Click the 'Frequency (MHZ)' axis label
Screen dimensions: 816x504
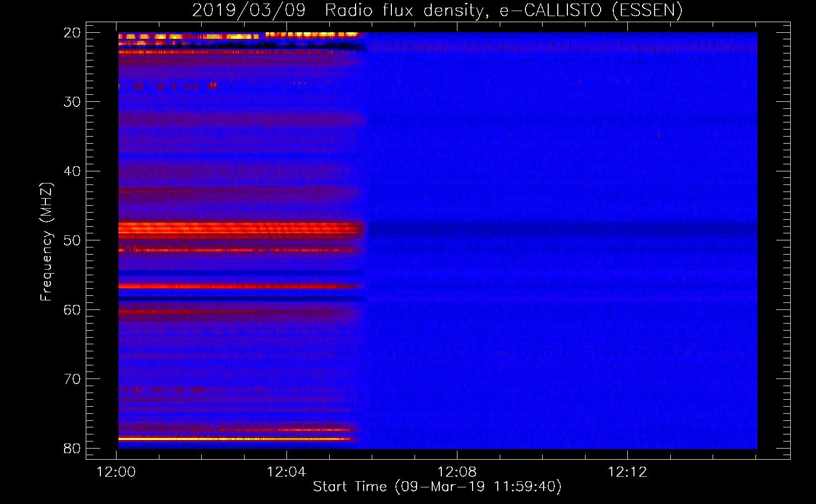46,242
